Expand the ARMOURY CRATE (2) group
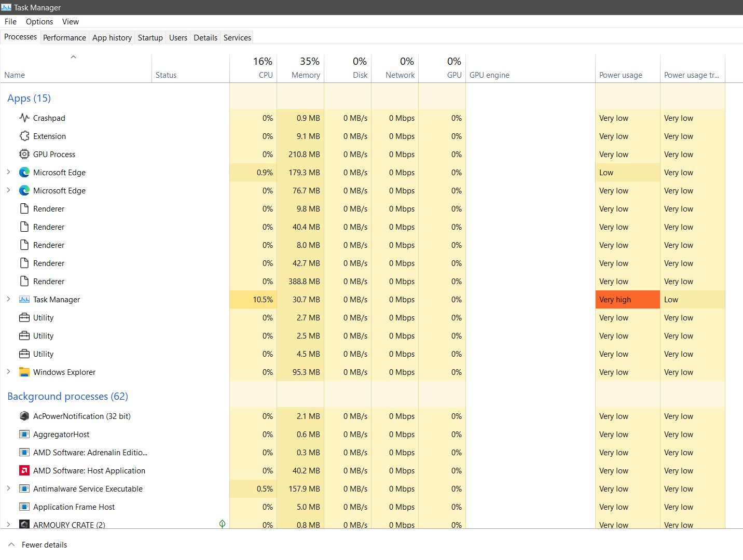Image resolution: width=743 pixels, height=560 pixels. 8,524
